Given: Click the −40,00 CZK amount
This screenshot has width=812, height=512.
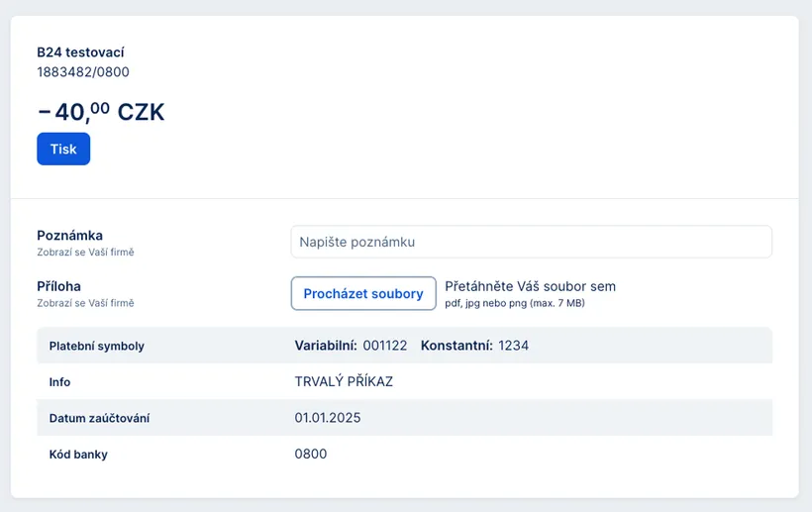Looking at the screenshot, I should pos(101,112).
